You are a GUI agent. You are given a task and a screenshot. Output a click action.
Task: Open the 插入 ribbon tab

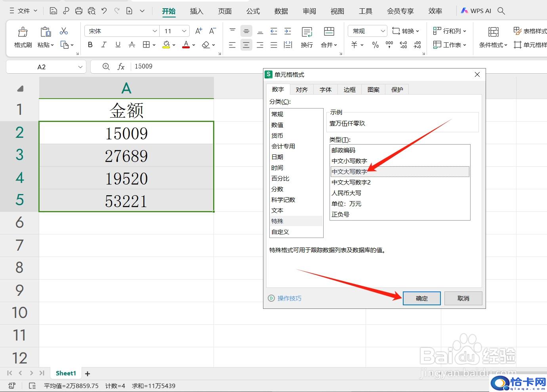196,11
